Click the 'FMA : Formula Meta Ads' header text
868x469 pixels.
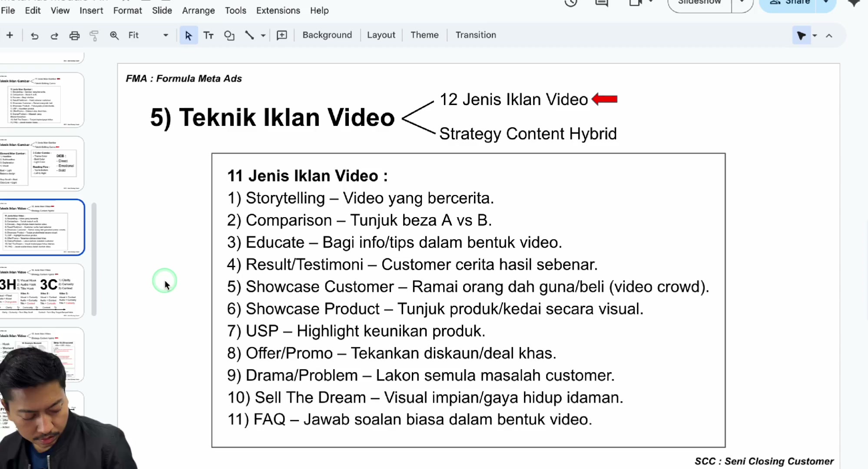pyautogui.click(x=184, y=79)
